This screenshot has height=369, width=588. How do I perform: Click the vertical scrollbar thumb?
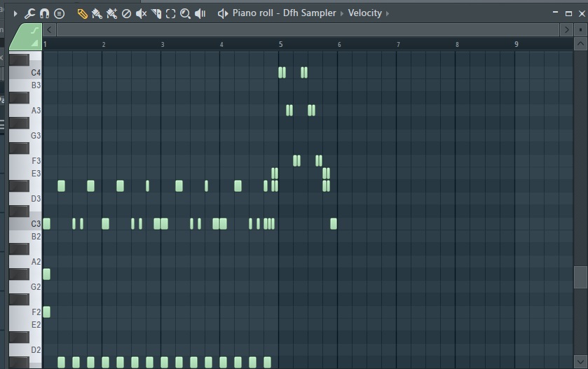580,277
